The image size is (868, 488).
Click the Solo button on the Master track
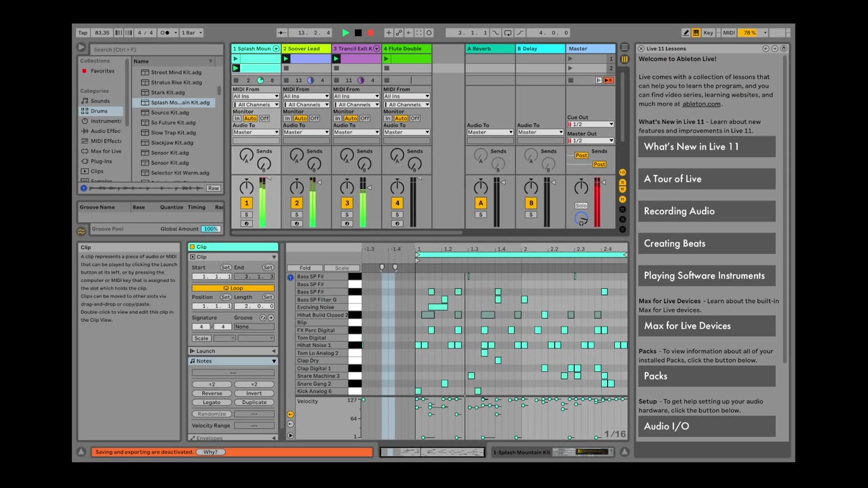(x=581, y=206)
